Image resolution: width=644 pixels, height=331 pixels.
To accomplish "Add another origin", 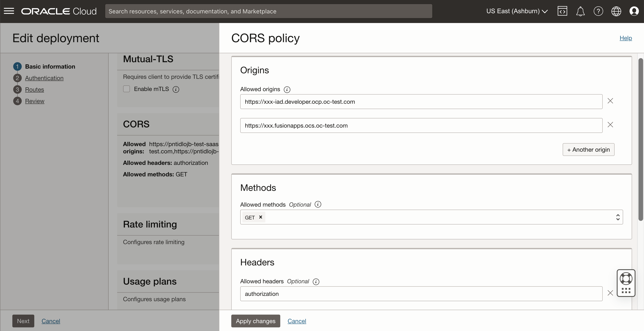I will [588, 149].
